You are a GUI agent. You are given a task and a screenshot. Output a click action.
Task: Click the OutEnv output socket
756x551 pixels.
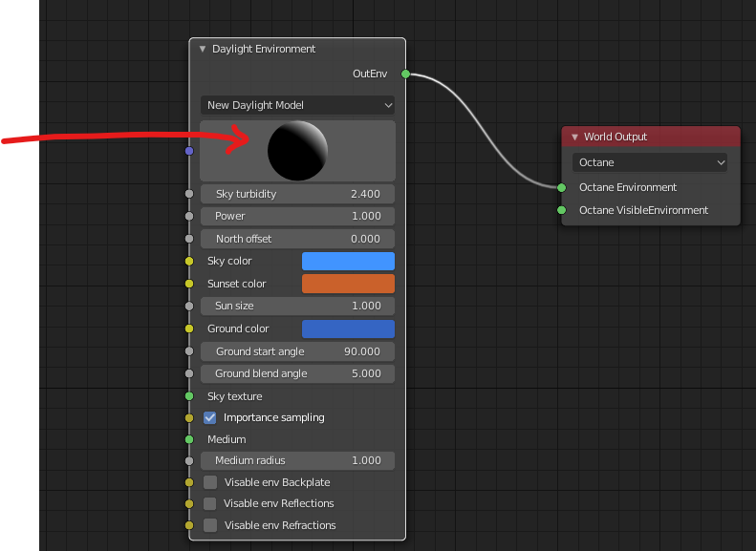[x=405, y=74]
